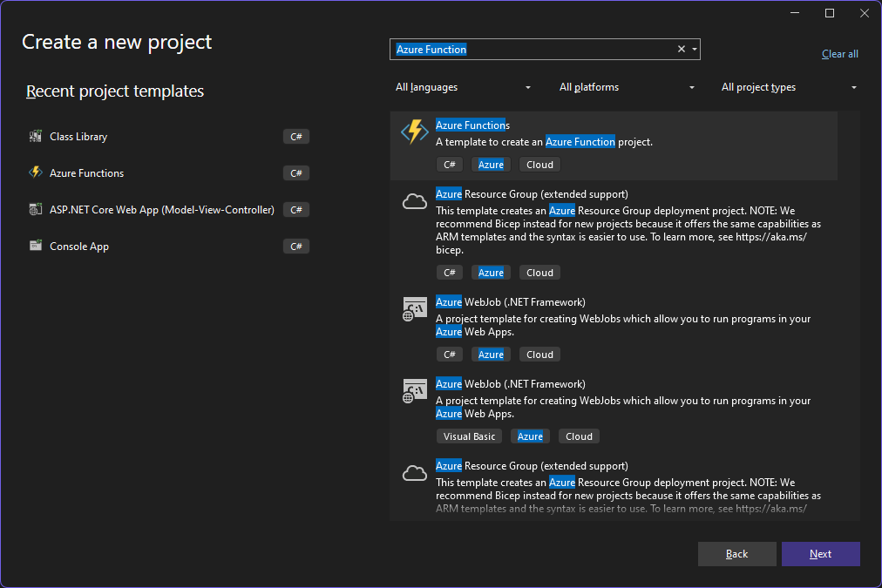Click the ASP.NET Core Web App icon
882x588 pixels.
click(36, 210)
